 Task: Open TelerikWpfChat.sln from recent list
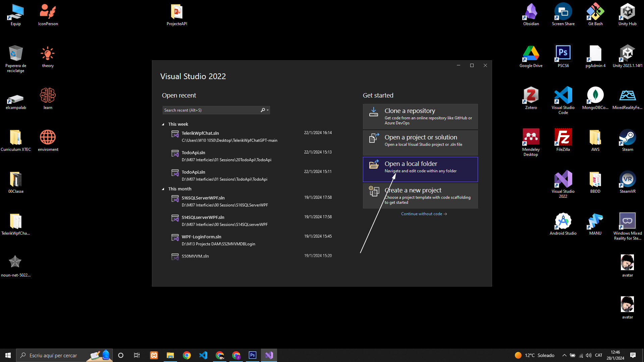(x=200, y=133)
